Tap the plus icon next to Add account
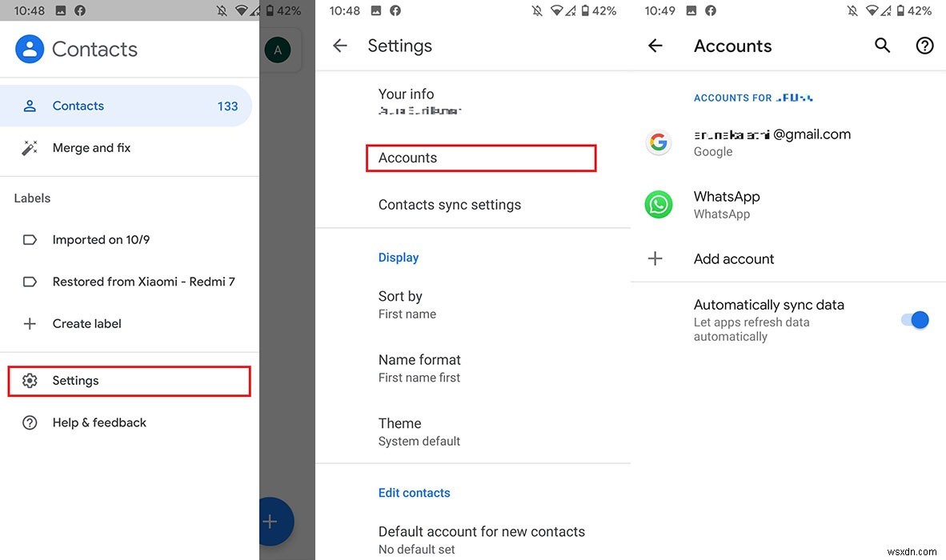The image size is (946, 560). pos(655,258)
